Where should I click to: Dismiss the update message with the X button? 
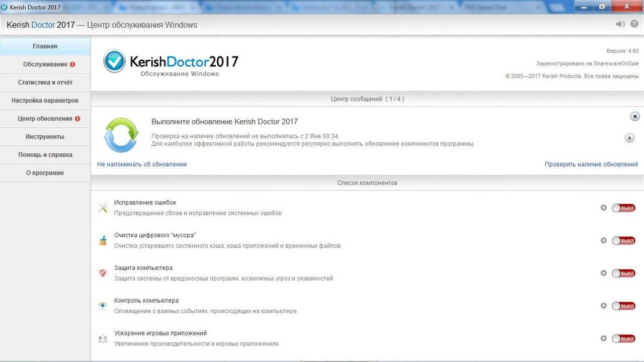pyautogui.click(x=635, y=117)
